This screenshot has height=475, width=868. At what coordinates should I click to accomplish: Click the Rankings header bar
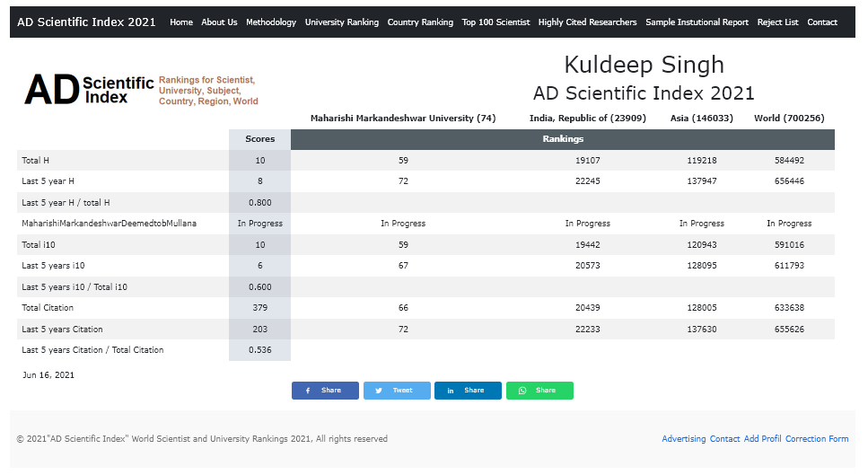(563, 139)
